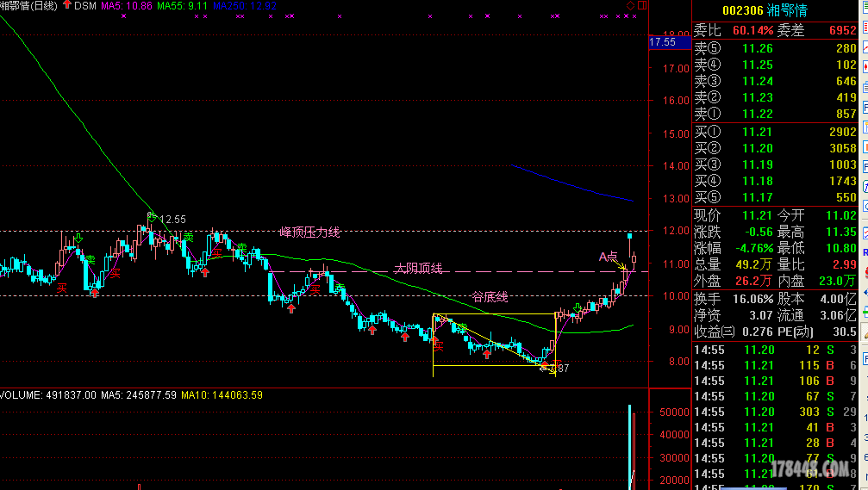This screenshot has width=868, height=490.
Task: Select the DSM indicator label
Action: pos(84,5)
